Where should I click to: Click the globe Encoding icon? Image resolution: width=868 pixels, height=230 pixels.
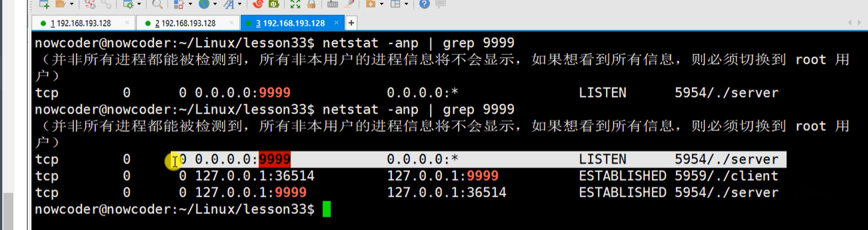point(204,4)
